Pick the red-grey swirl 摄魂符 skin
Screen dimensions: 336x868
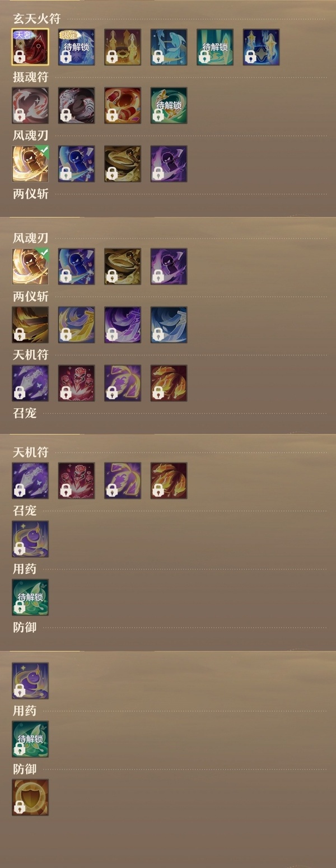click(x=30, y=105)
